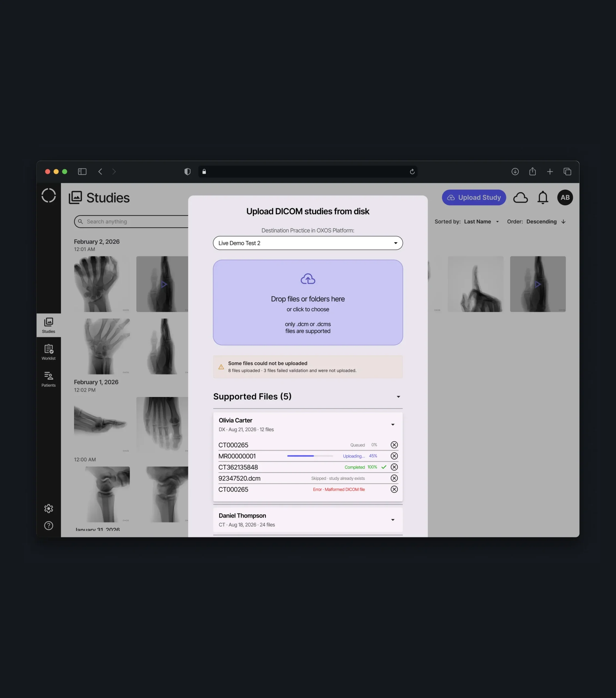The width and height of the screenshot is (616, 698).
Task: Collapse the Supported Files (5) section
Action: click(398, 397)
